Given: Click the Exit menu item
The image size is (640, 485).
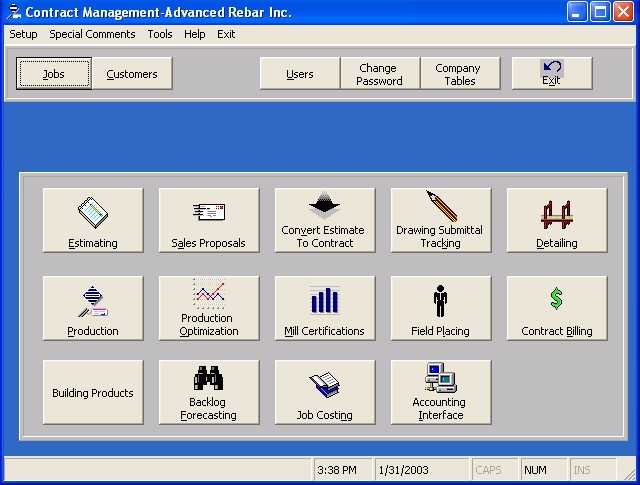Looking at the screenshot, I should [226, 34].
